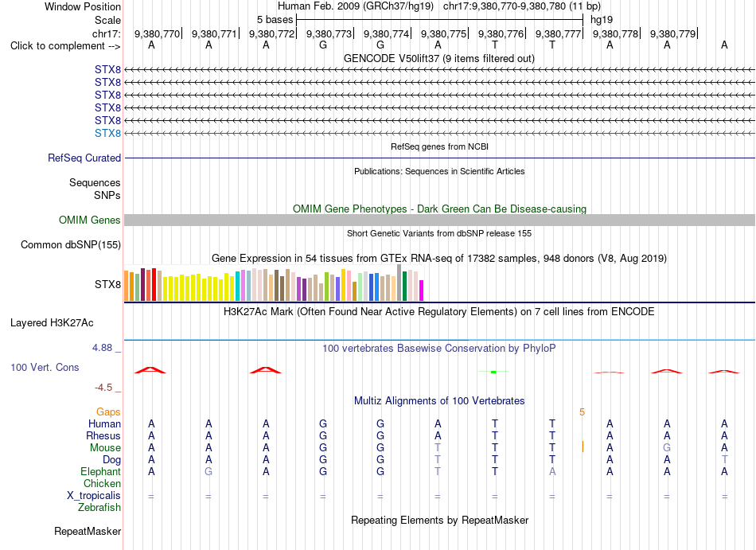This screenshot has width=756, height=550.
Task: Click the hg19 label beside the scale bar
Action: [x=602, y=20]
